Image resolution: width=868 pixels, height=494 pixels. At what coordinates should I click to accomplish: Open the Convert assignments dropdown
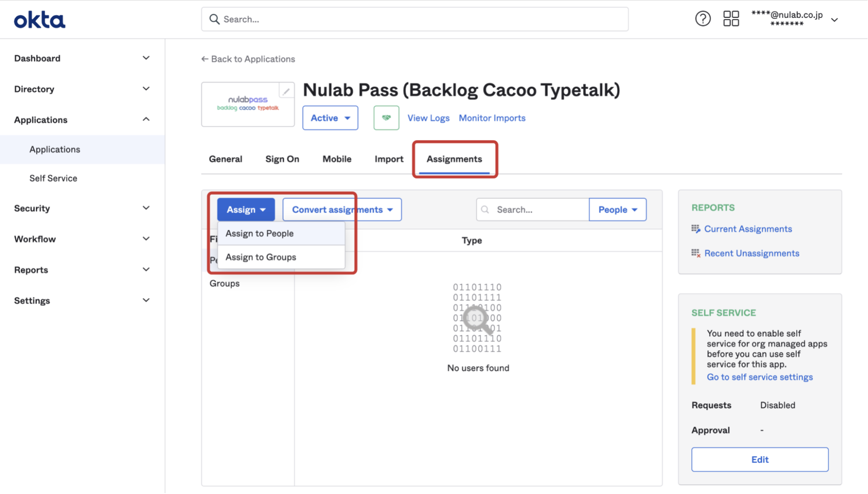pyautogui.click(x=342, y=209)
